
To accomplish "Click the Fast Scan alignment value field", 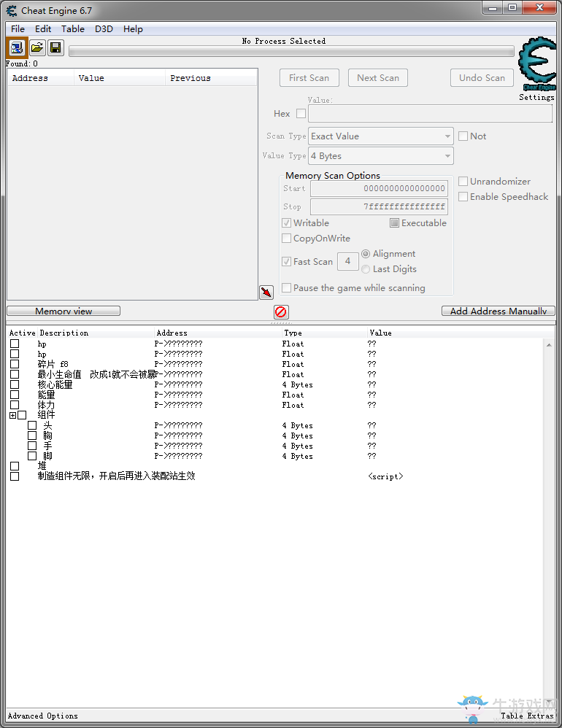I will (348, 261).
